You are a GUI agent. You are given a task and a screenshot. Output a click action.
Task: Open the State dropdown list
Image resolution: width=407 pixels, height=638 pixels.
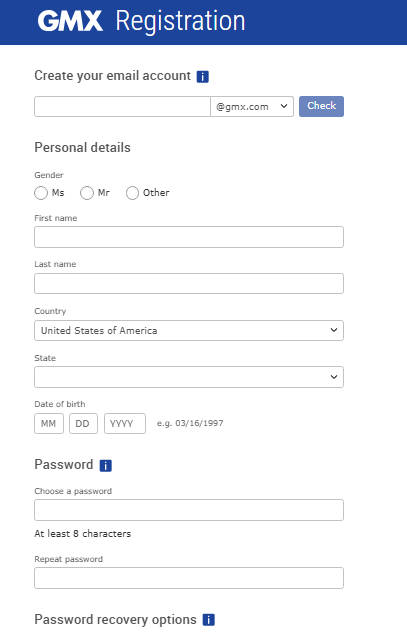click(189, 377)
